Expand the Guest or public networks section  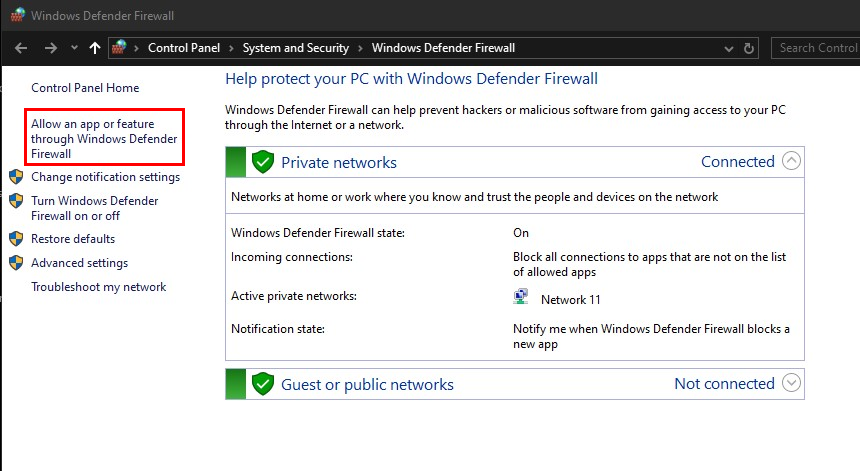coord(791,383)
